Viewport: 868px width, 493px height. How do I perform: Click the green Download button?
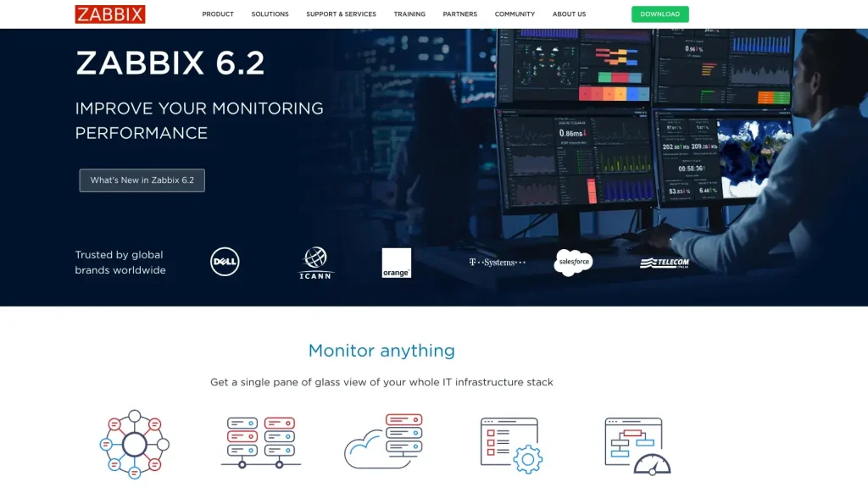pyautogui.click(x=659, y=14)
